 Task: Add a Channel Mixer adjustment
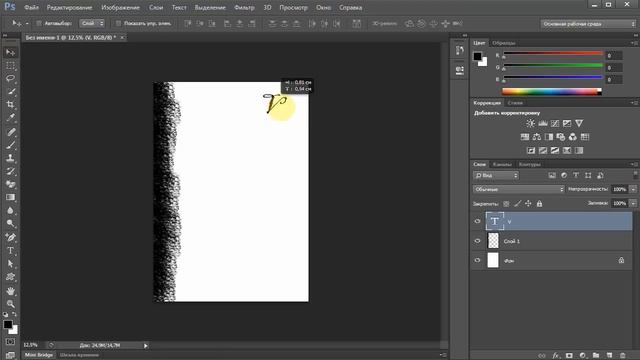tap(573, 137)
